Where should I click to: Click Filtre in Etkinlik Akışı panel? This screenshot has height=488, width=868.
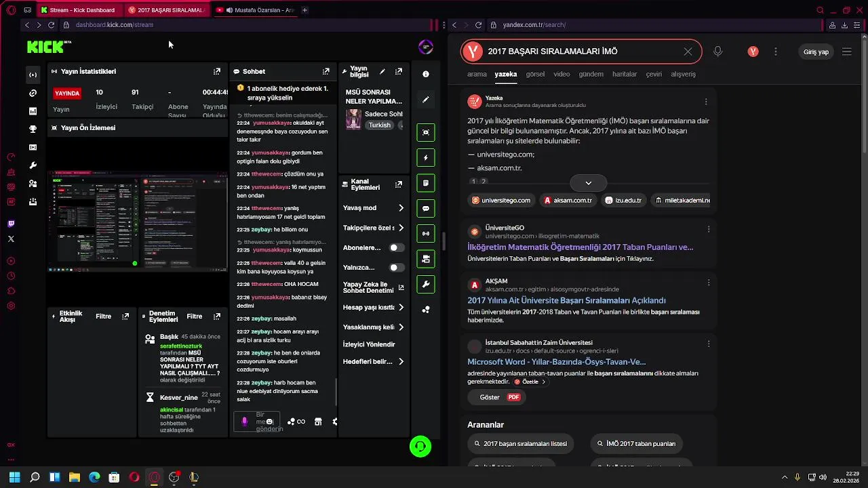[x=103, y=317]
